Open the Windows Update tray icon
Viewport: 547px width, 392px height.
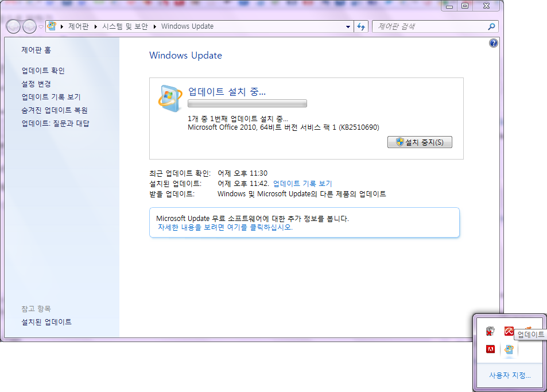[x=509, y=349]
